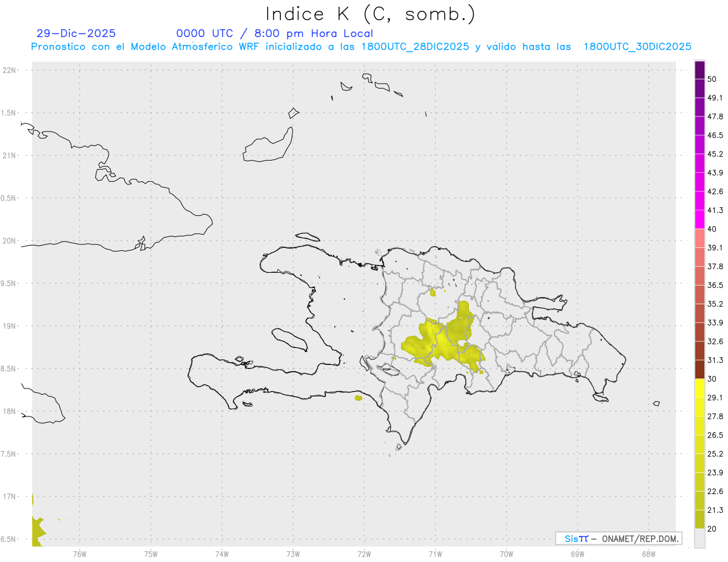Click the '18N' latitude label

(9, 412)
